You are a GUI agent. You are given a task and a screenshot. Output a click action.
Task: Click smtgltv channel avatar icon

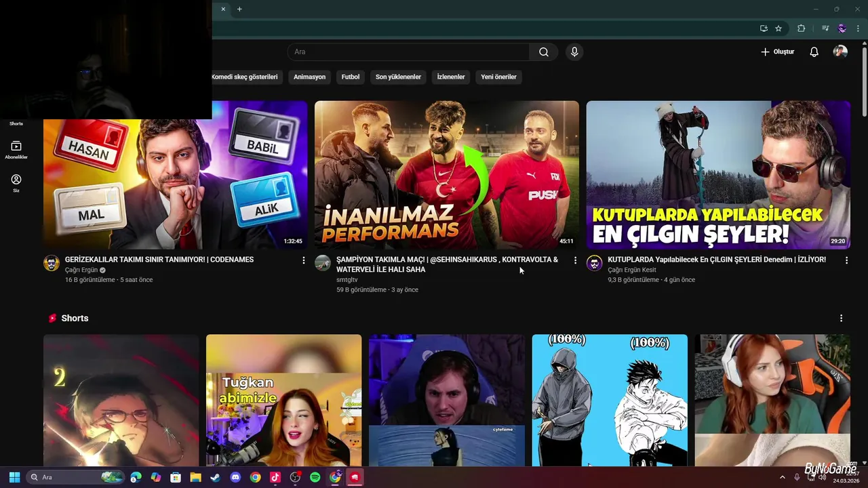coord(323,263)
